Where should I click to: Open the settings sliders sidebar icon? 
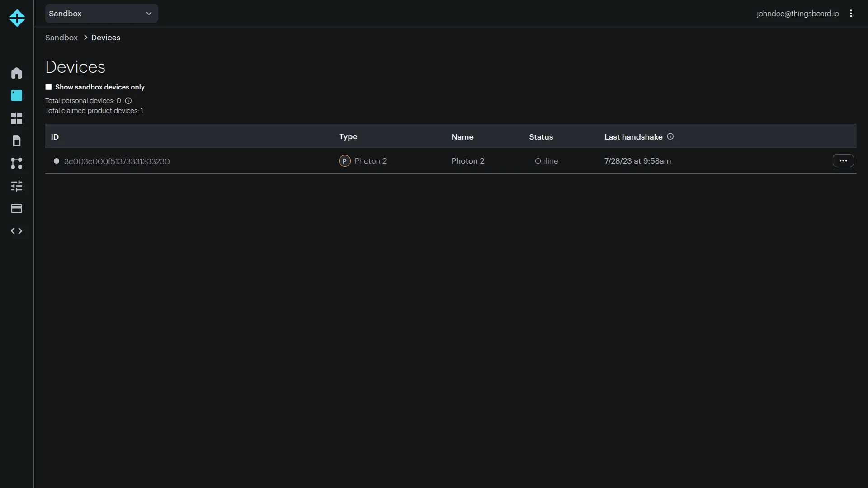[x=17, y=186]
